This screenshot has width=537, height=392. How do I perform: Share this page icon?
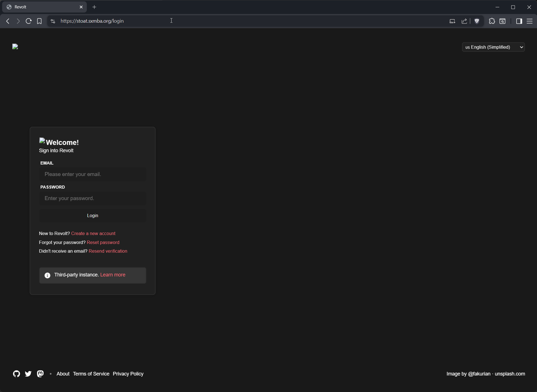click(x=464, y=21)
